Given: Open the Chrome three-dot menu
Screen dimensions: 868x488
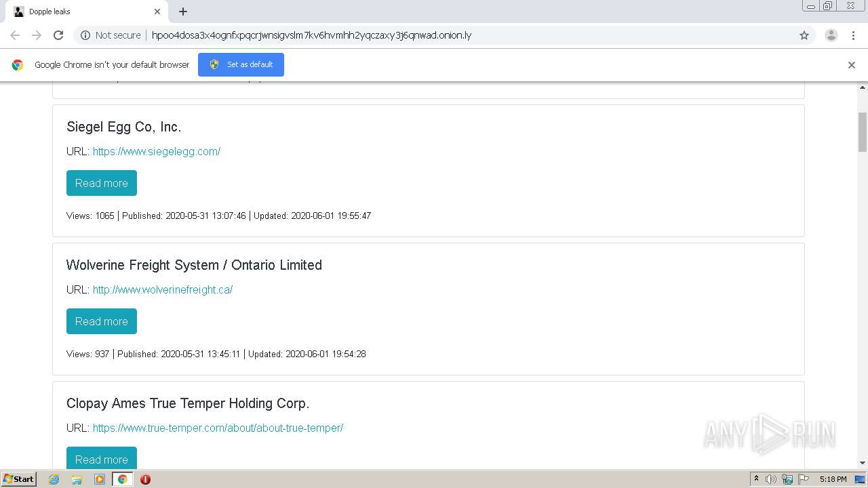Looking at the screenshot, I should 854,35.
